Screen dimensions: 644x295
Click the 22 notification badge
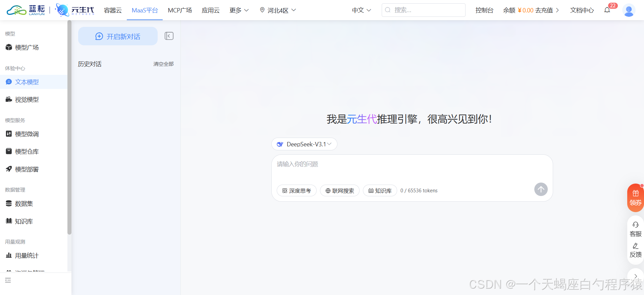613,6
